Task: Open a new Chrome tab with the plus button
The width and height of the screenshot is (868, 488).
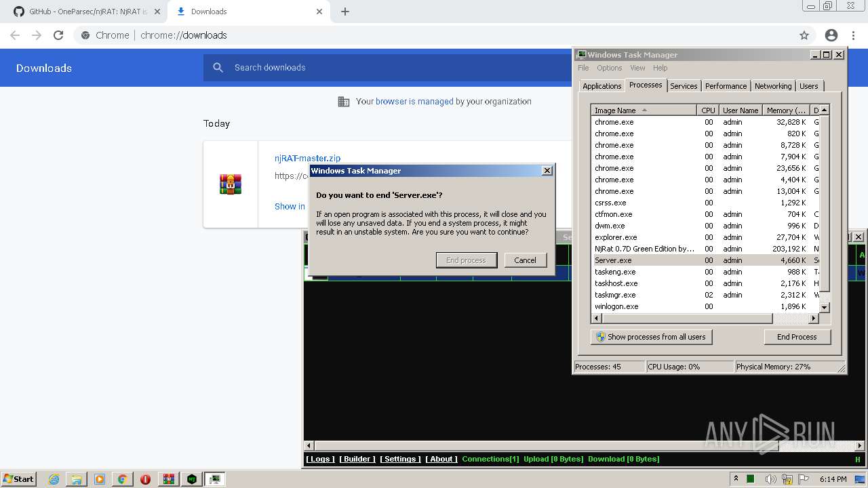Action: click(x=345, y=12)
